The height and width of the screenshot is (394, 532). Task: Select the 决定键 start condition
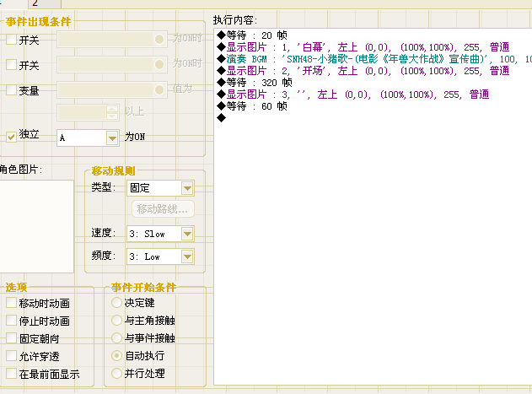116,302
